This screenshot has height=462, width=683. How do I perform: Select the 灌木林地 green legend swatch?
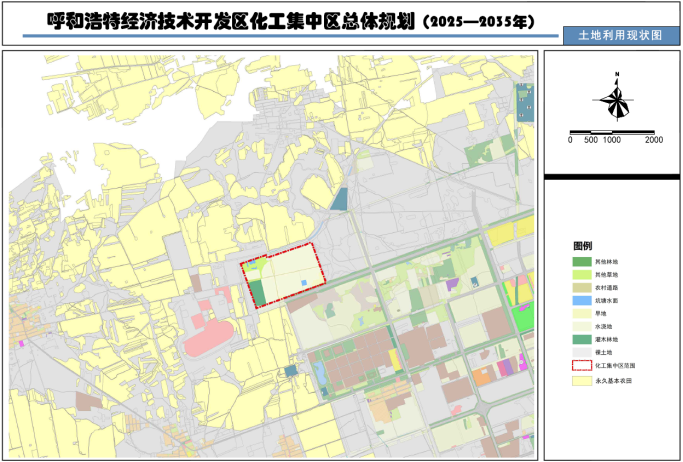pos(580,340)
